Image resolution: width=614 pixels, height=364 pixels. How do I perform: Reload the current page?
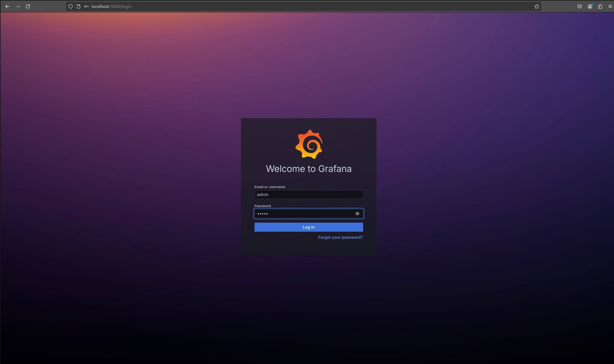(28, 6)
